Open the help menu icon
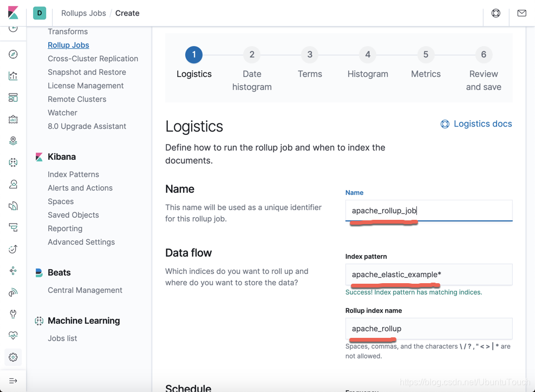The height and width of the screenshot is (392, 535). point(496,13)
